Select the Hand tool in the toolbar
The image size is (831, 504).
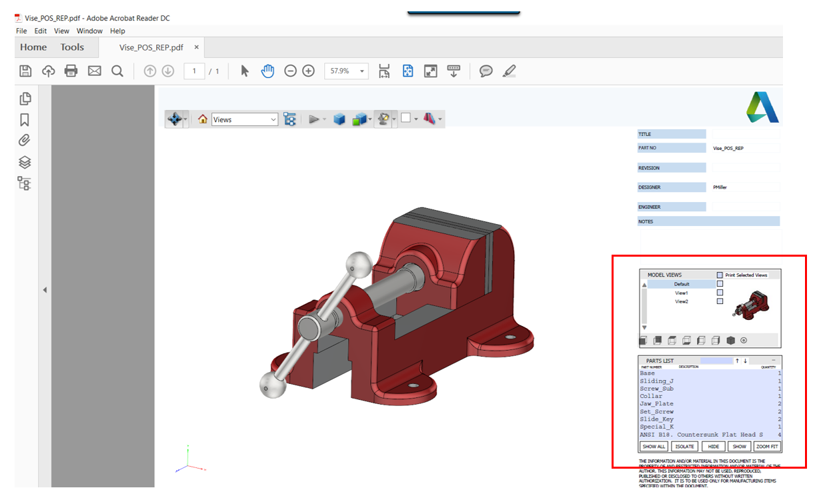pos(267,70)
